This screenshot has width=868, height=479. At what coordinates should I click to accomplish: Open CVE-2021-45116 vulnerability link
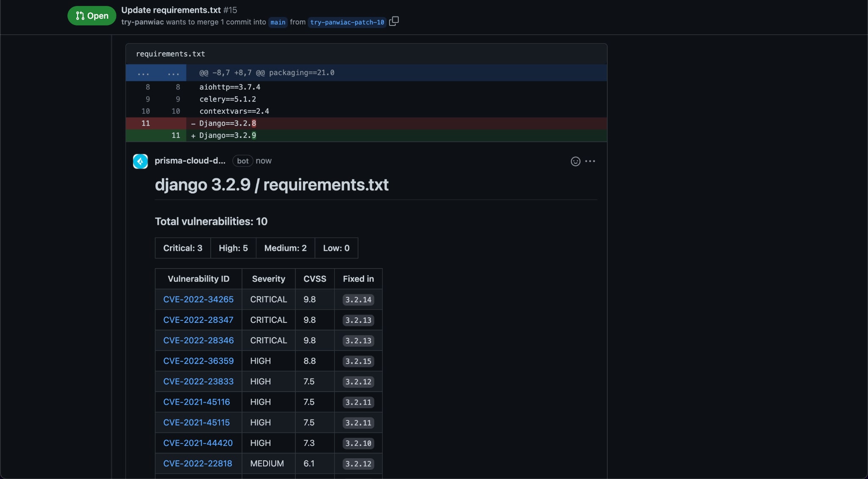197,402
